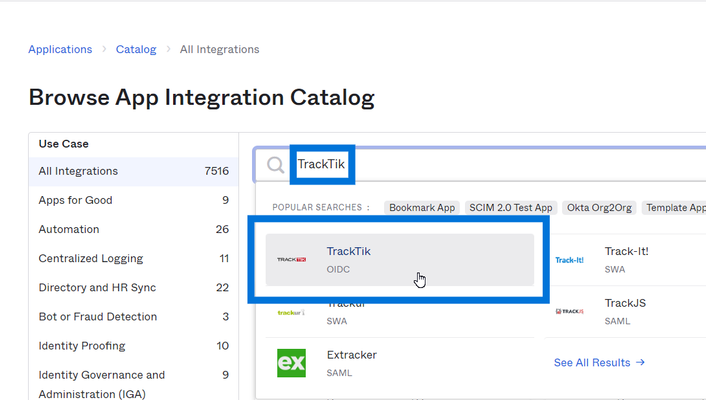706x400 pixels.
Task: Click the POPULAR SEARCHES label
Action: (321, 208)
